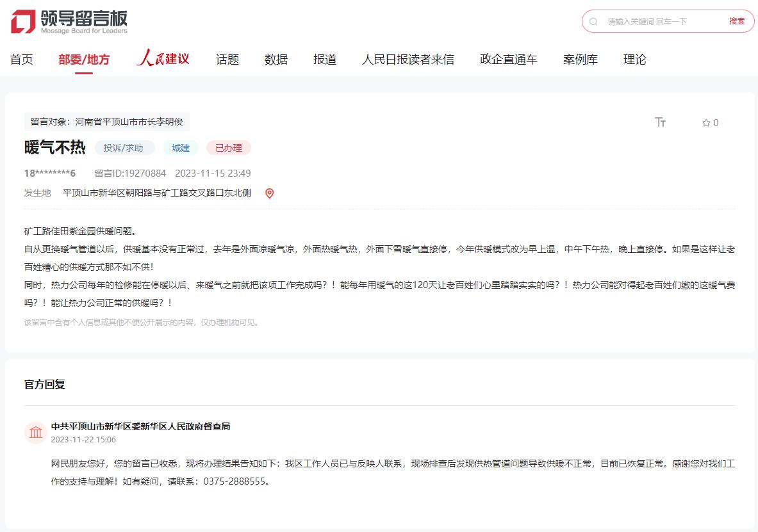Open the 人民建议 section logo

tap(163, 59)
